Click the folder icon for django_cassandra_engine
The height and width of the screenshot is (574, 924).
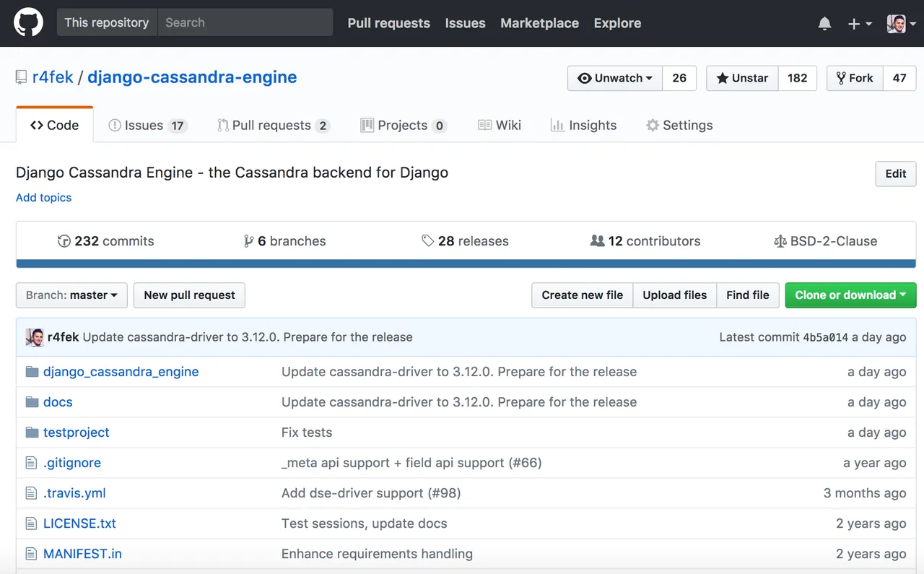pyautogui.click(x=32, y=372)
